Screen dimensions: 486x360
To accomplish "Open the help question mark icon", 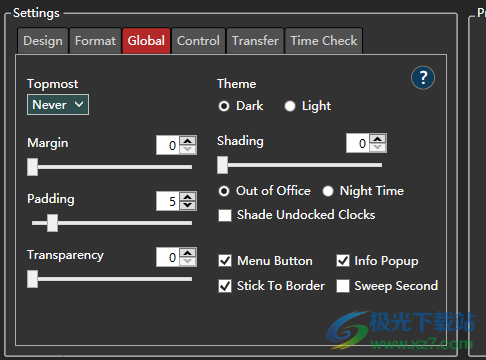I will [423, 78].
